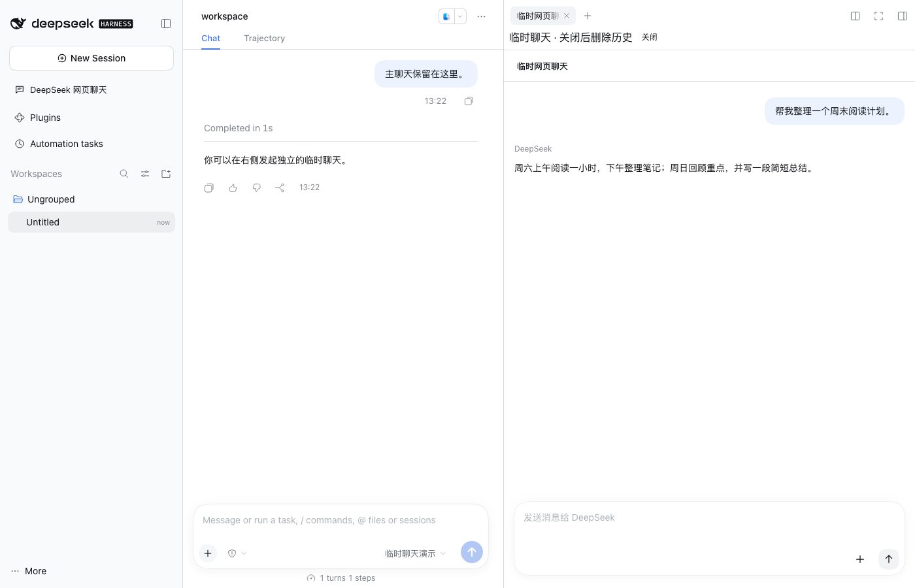Viewport: 915px width, 588px height.
Task: Add attachment with plus button in main chat
Action: 208,553
